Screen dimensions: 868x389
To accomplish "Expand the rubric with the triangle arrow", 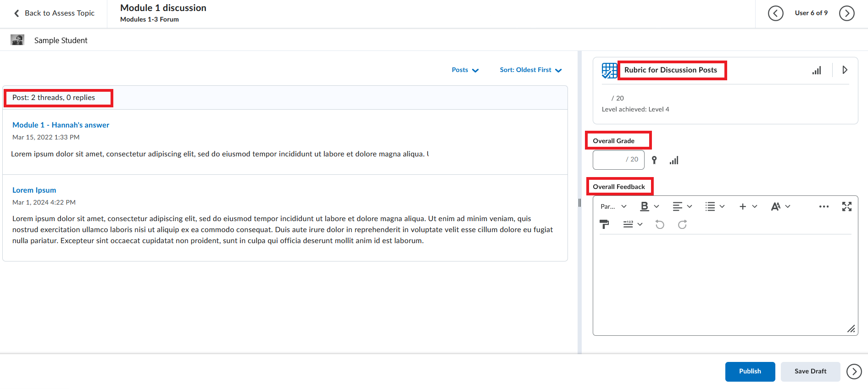I will (x=845, y=70).
